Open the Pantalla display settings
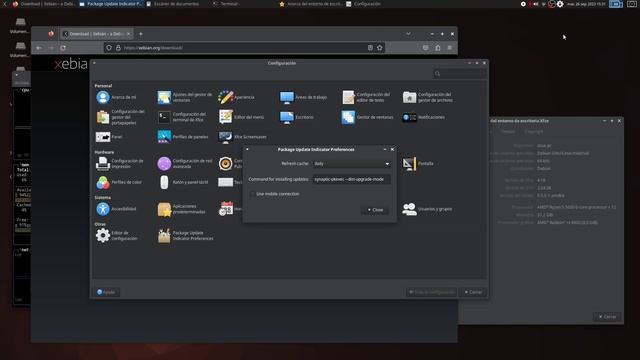The image size is (640, 360). 418,164
